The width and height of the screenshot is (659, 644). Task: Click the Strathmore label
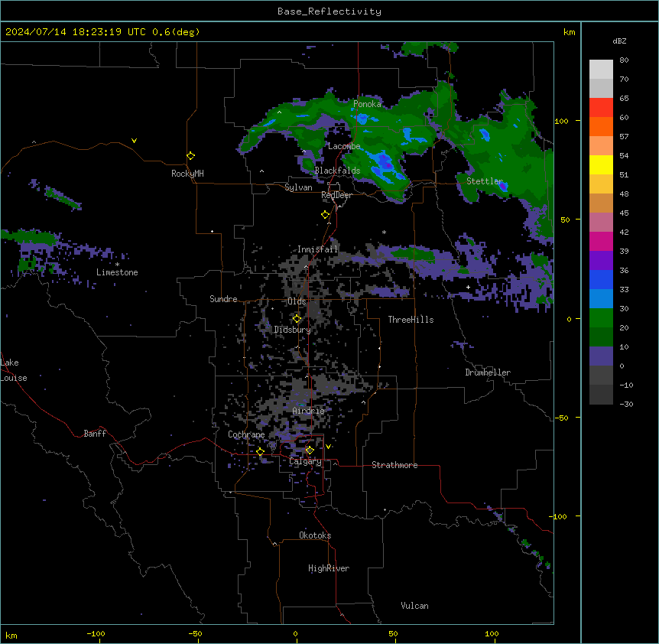pyautogui.click(x=394, y=465)
